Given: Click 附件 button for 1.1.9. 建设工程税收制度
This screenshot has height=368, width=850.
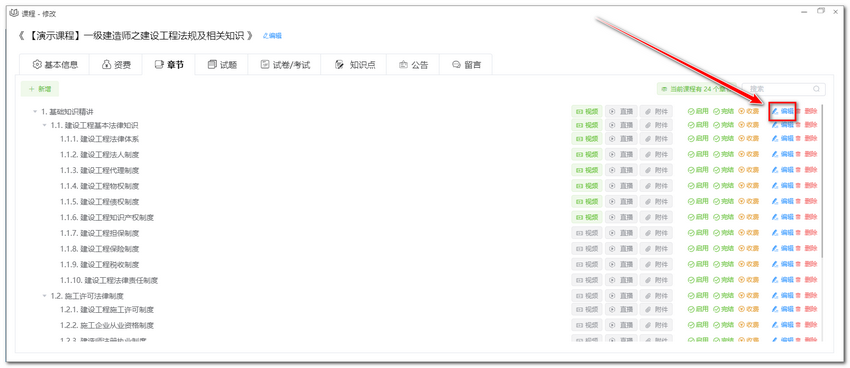Looking at the screenshot, I should coord(656,264).
